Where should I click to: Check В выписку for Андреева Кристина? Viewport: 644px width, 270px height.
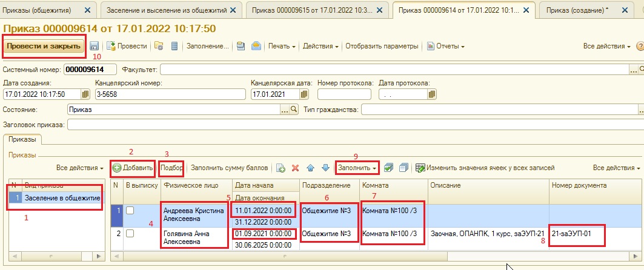(130, 210)
